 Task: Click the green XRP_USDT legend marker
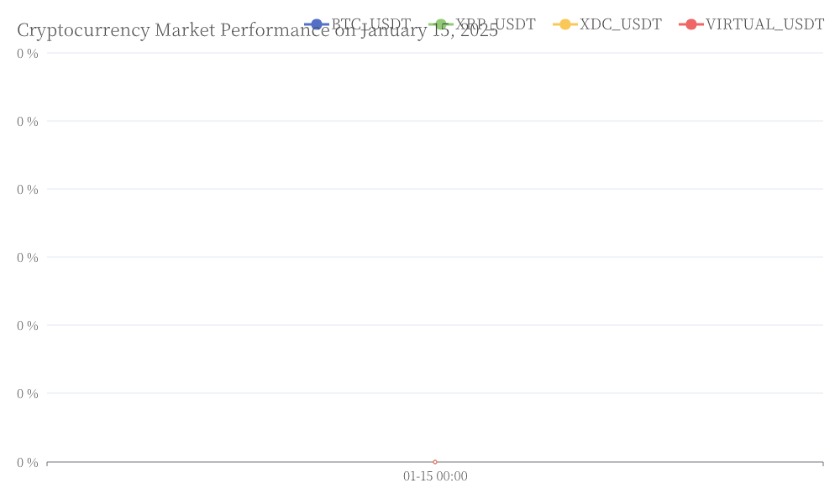(441, 24)
